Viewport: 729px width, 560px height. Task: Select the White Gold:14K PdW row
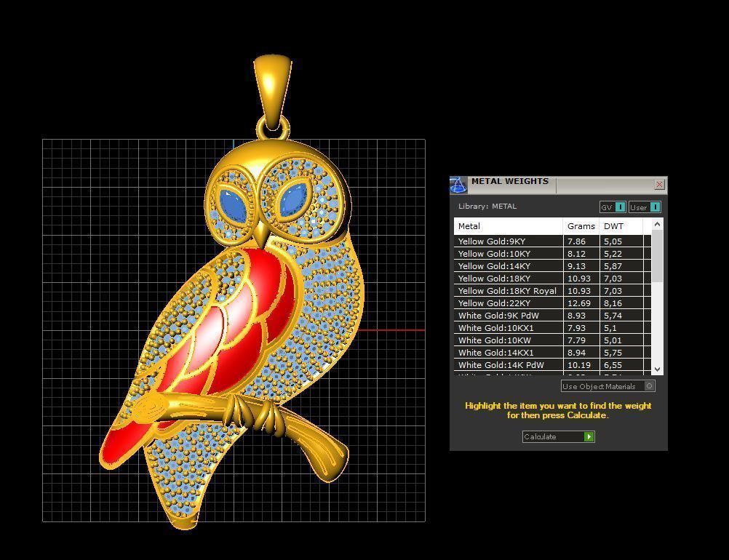click(x=552, y=365)
